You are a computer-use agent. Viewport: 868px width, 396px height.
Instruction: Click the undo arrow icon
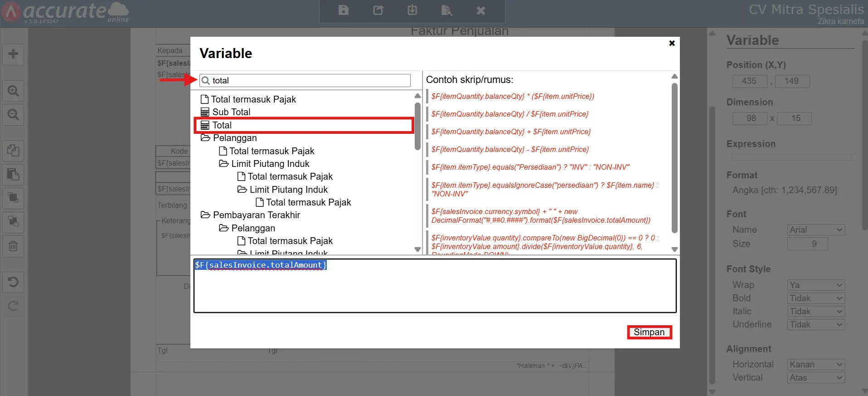tap(13, 282)
